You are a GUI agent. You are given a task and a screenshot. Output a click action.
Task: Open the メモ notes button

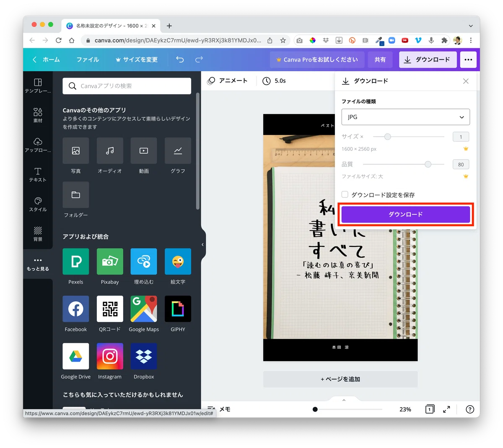click(x=220, y=409)
